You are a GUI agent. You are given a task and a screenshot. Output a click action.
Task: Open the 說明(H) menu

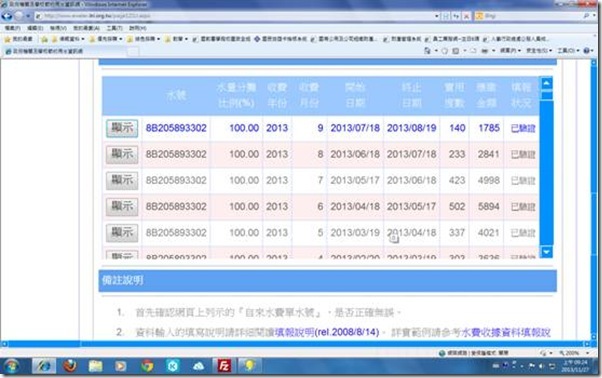coord(137,28)
